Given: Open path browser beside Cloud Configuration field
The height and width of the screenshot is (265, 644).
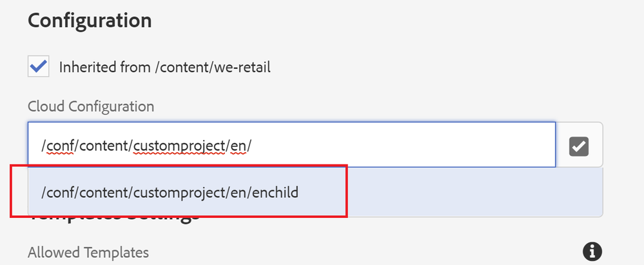Looking at the screenshot, I should coord(579,146).
